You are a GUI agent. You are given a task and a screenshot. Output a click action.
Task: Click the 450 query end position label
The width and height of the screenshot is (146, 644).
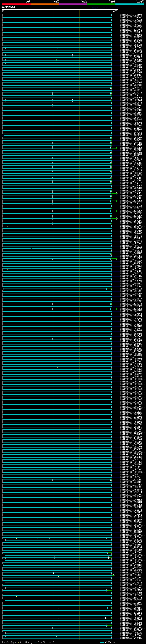(115, 11)
